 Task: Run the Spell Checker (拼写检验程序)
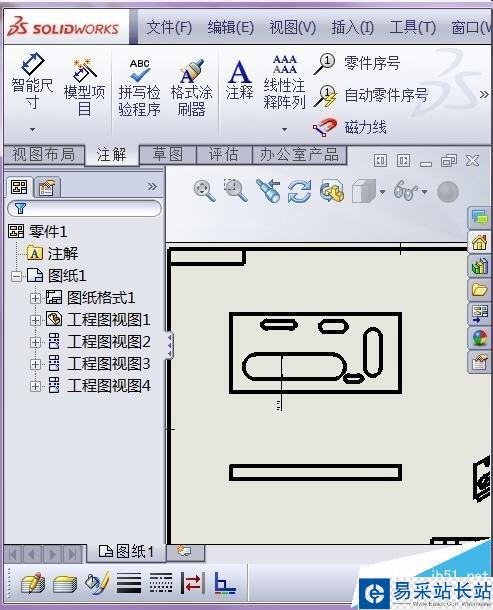point(139,87)
